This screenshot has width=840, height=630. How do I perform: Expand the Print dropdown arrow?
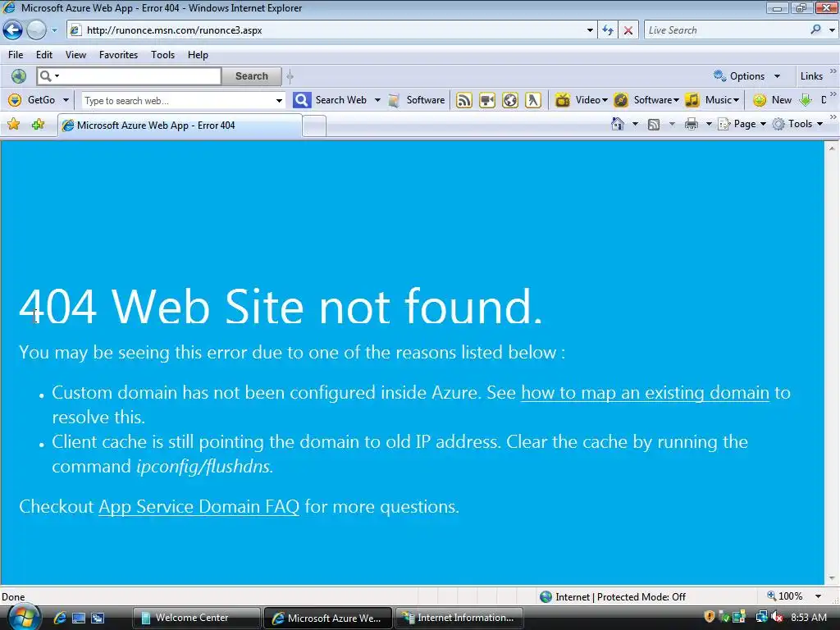click(708, 125)
